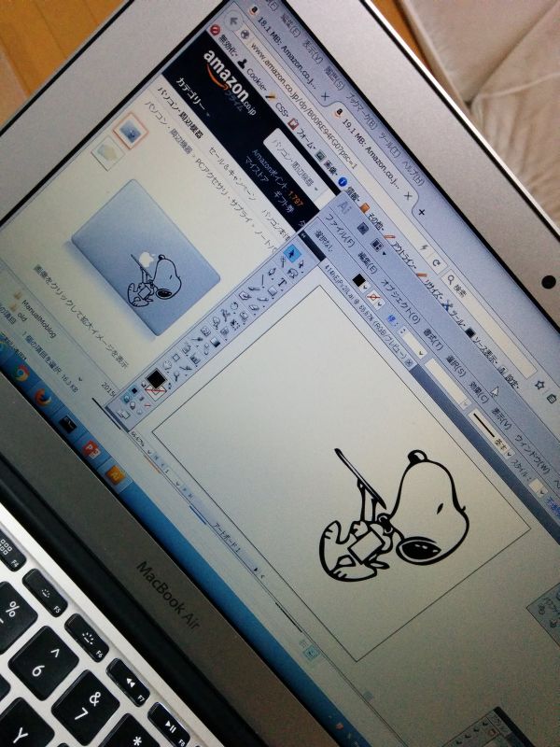Select the Lasso tool in Illustrator
Image resolution: width=560 pixels, height=747 pixels.
tap(292, 273)
